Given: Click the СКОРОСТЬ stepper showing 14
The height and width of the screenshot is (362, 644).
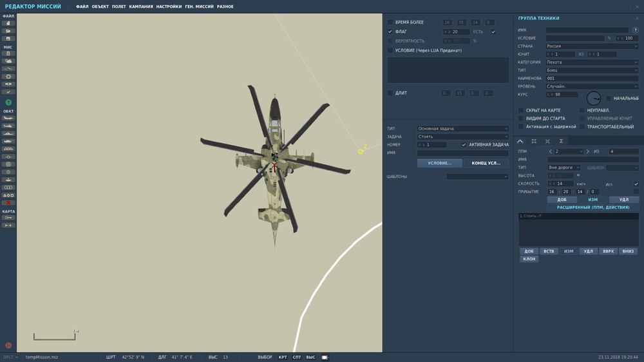Looking at the screenshot, I should click(x=561, y=184).
